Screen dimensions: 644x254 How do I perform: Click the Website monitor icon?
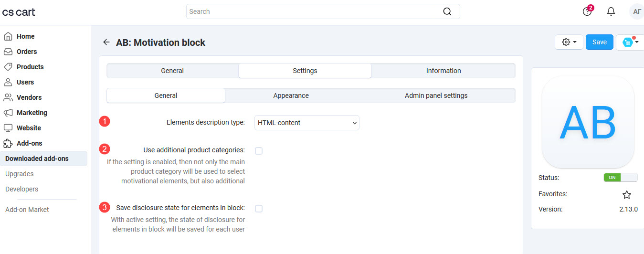point(8,128)
